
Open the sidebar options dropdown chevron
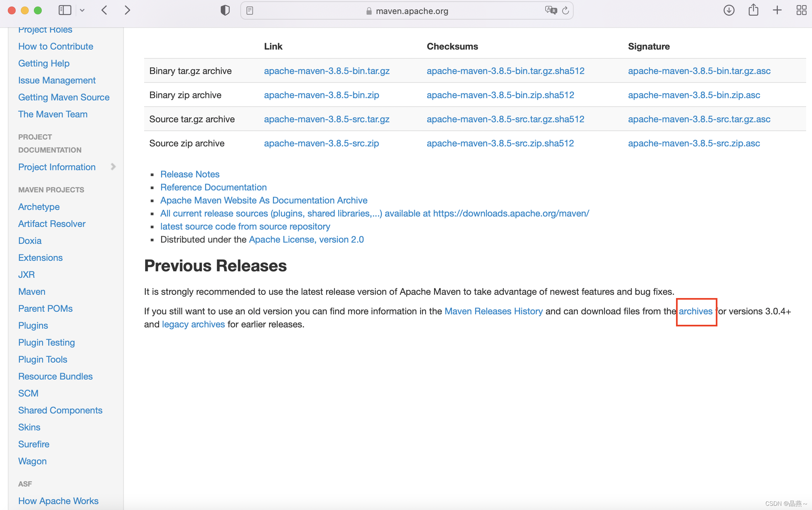(82, 10)
